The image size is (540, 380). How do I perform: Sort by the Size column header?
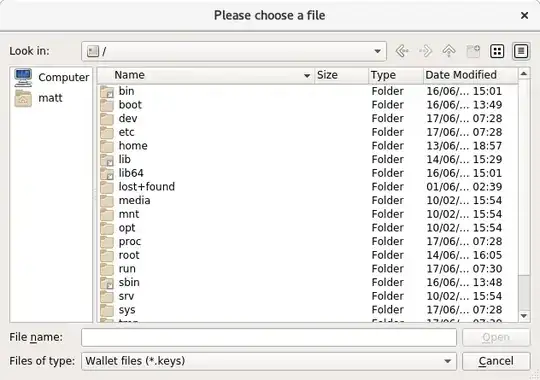point(341,75)
